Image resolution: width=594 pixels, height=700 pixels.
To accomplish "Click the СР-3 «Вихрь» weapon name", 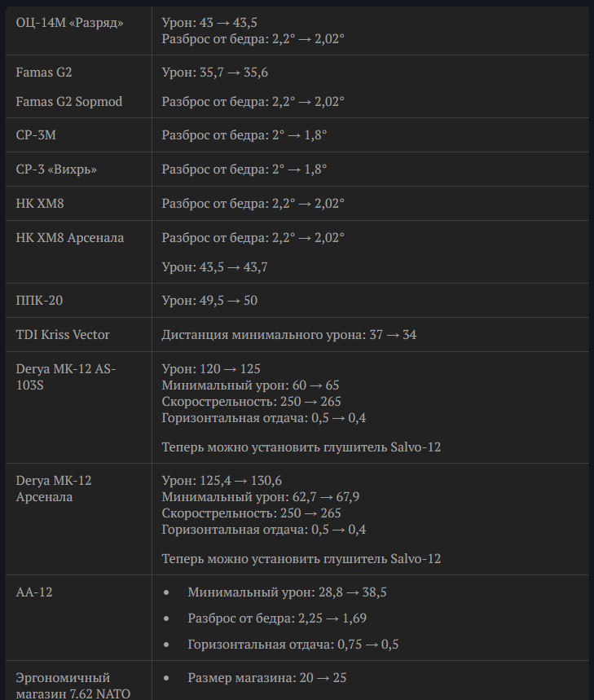I will pos(56,169).
